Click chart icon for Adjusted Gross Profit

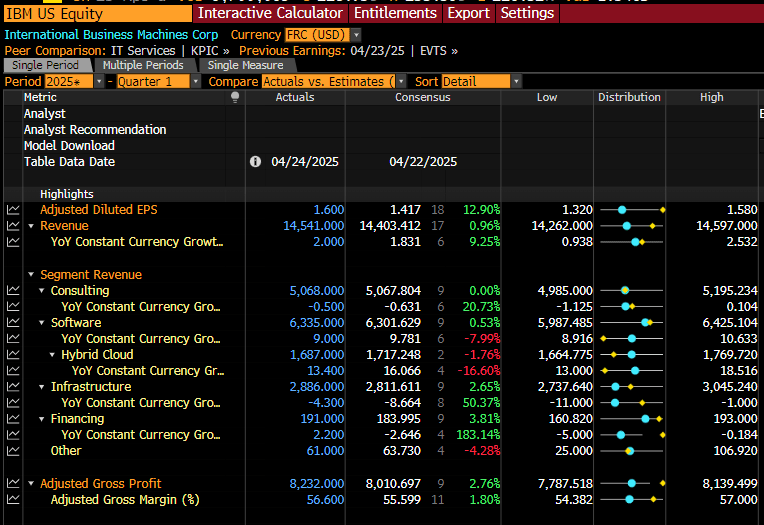[13, 484]
